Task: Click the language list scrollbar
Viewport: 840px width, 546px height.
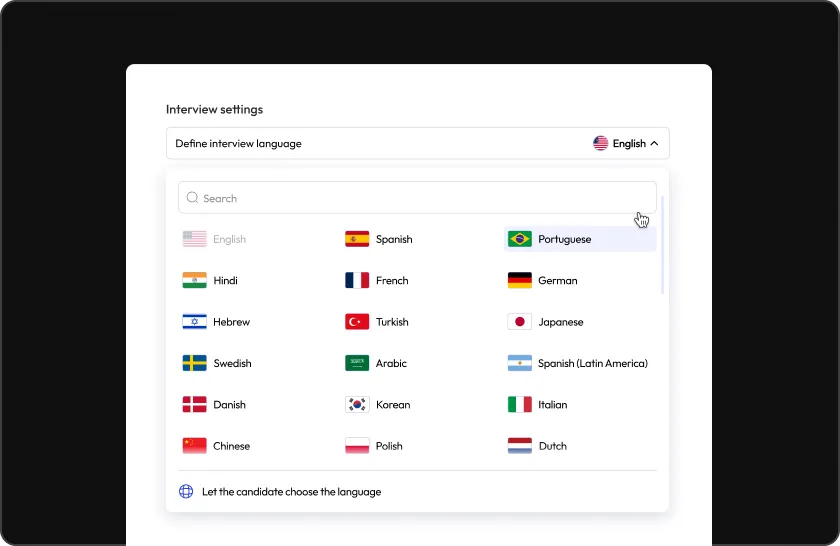Action: point(663,244)
